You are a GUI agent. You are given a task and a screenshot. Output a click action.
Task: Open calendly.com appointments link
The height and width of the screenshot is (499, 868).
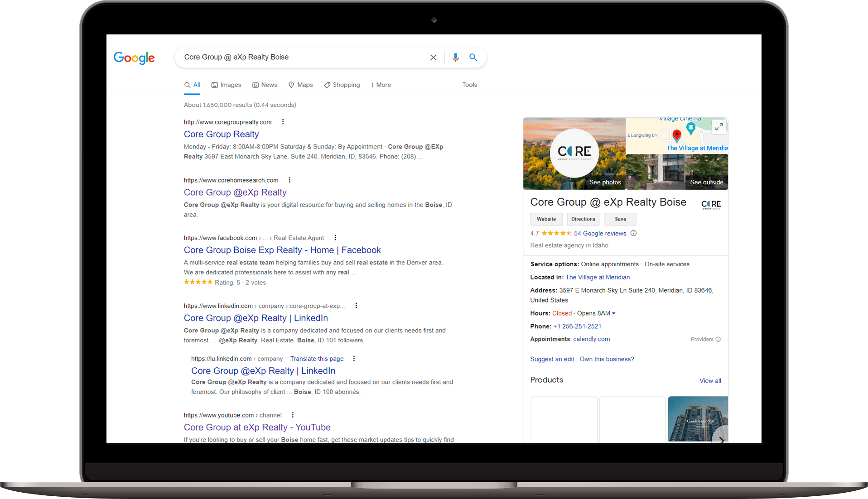click(591, 339)
